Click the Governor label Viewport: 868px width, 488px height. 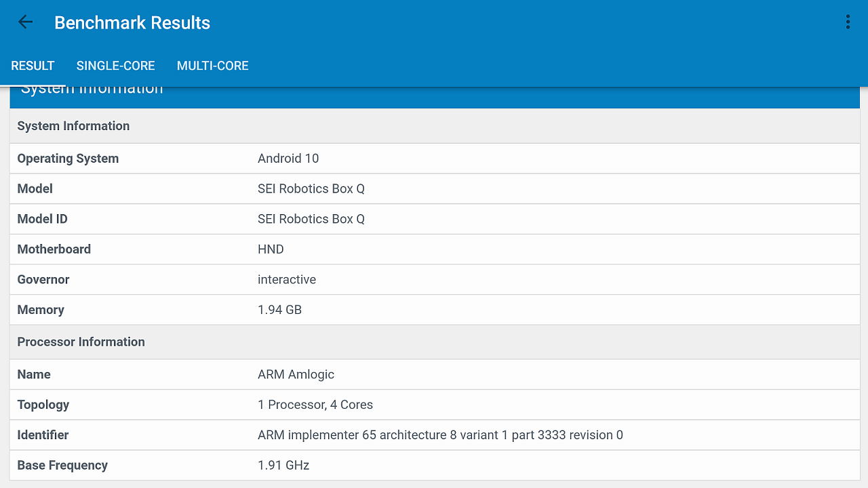[x=43, y=279]
